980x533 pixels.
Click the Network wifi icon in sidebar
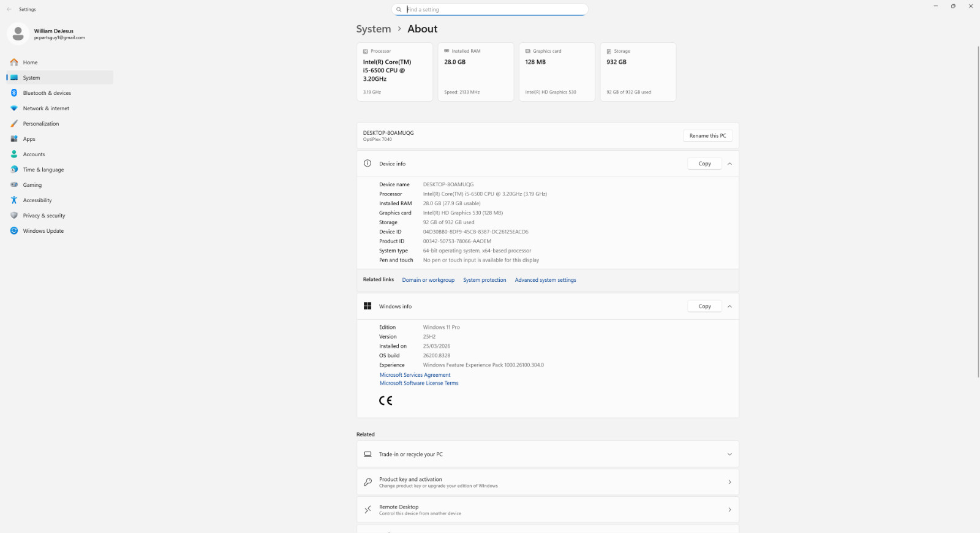click(x=14, y=108)
